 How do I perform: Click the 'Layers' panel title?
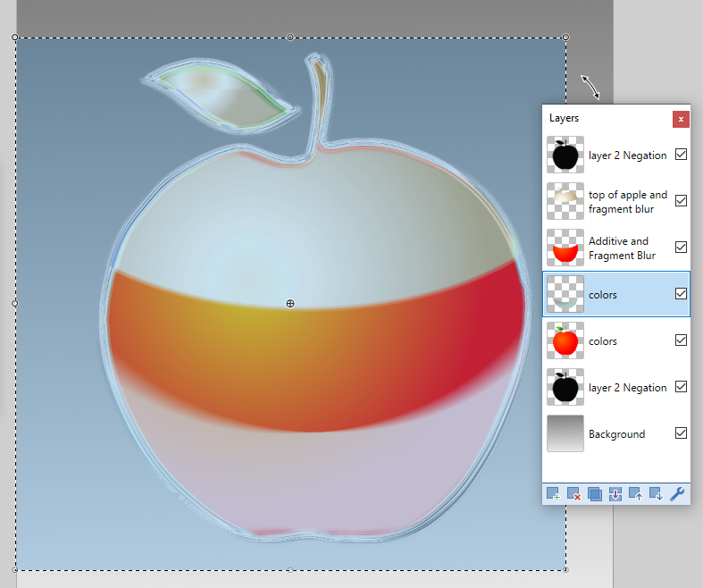click(x=564, y=118)
